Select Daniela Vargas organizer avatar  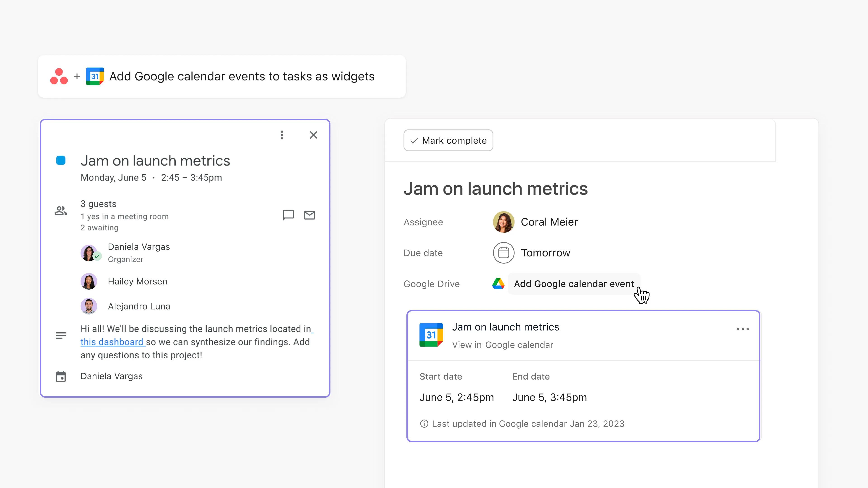(x=89, y=253)
